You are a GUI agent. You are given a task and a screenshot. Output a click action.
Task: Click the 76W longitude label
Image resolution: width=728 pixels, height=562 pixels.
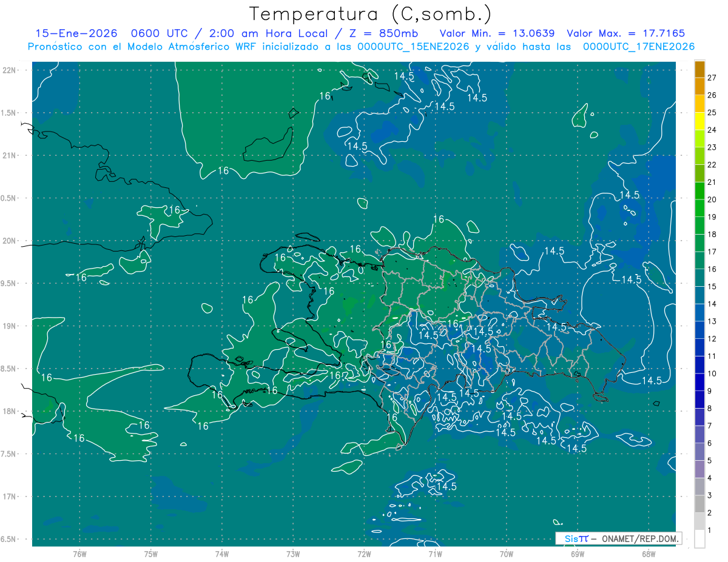[x=79, y=554]
